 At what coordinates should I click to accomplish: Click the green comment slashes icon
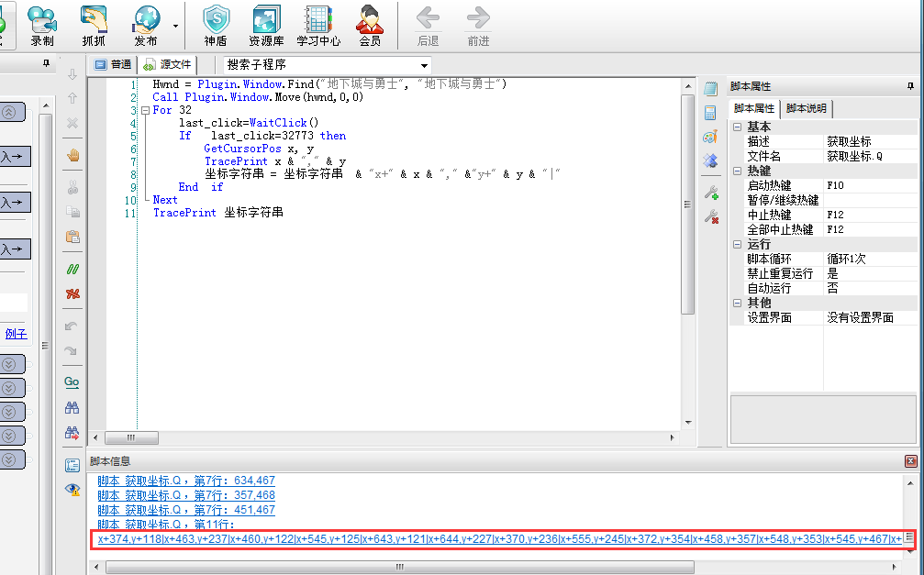click(72, 270)
